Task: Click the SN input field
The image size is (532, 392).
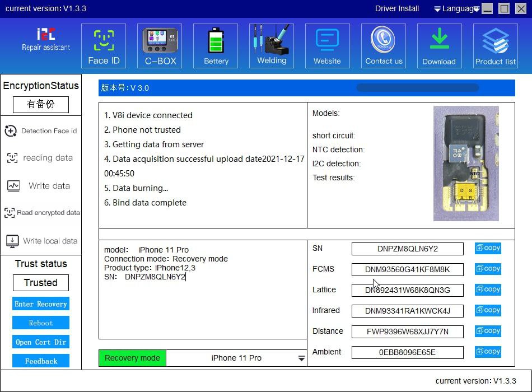Action: pos(408,249)
